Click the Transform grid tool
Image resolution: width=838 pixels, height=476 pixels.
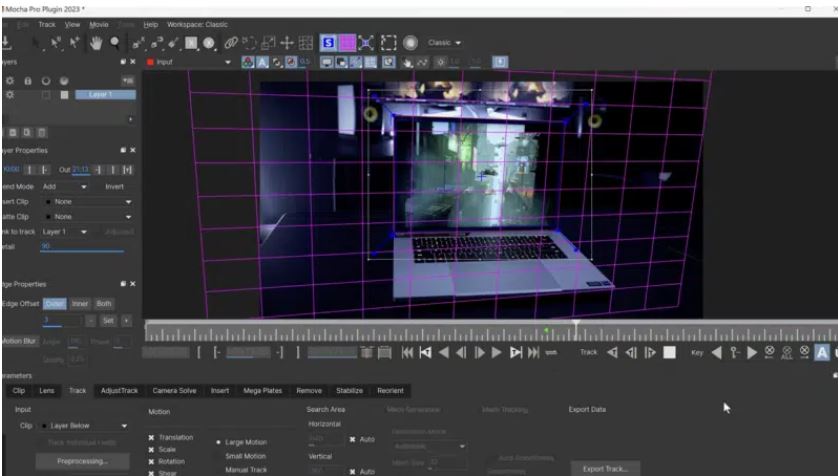pos(306,43)
